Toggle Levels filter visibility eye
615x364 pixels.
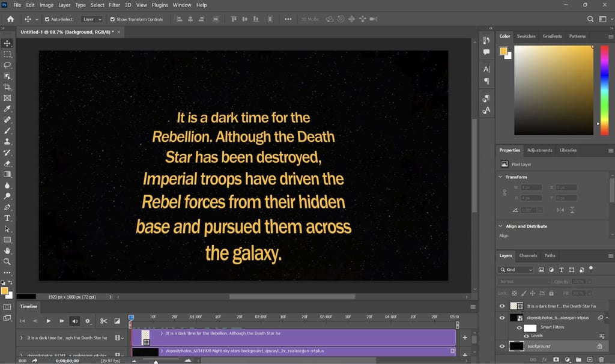(x=526, y=336)
